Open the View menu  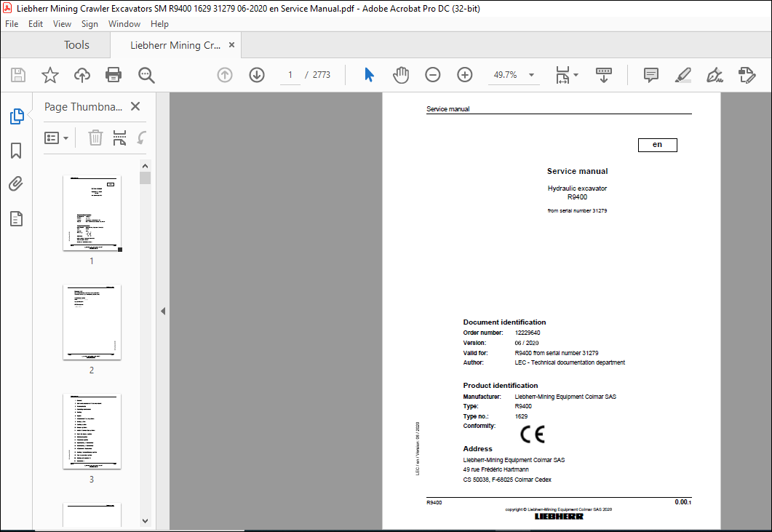click(62, 23)
